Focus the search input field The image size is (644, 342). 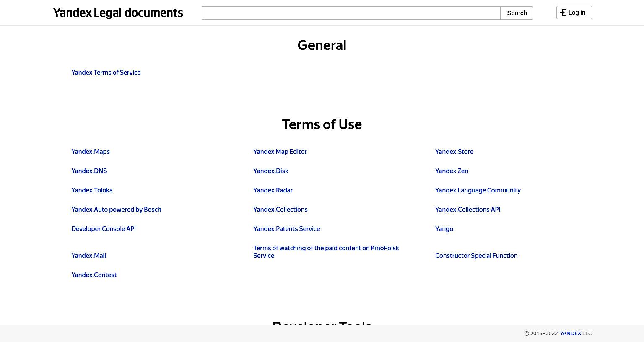click(x=351, y=13)
